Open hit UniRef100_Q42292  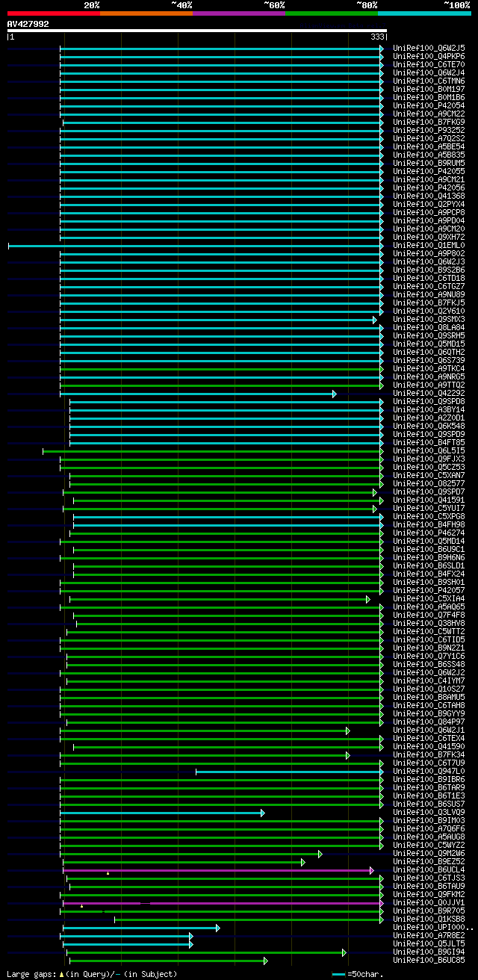[429, 393]
